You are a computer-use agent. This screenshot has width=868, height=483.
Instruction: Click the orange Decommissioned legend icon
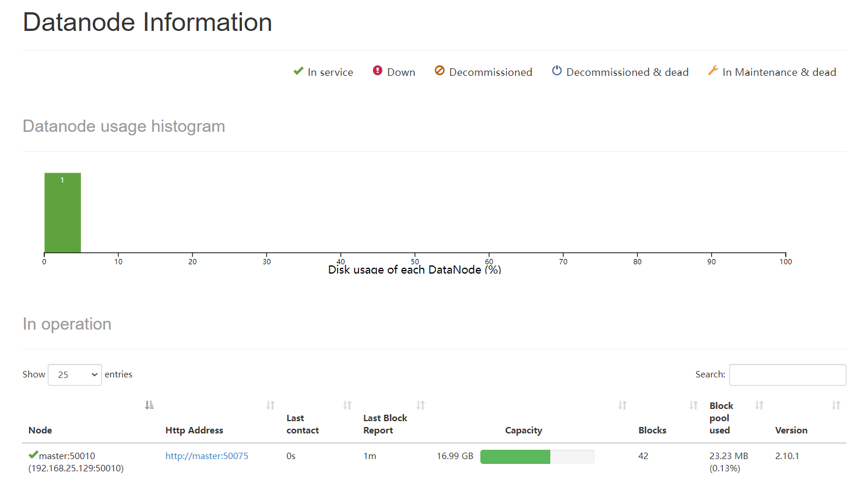click(440, 71)
